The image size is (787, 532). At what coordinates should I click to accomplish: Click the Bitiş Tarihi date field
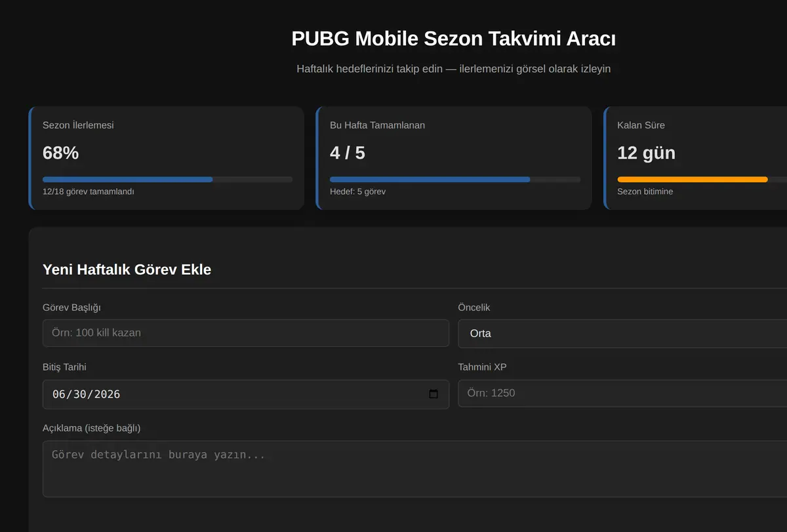pos(246,394)
